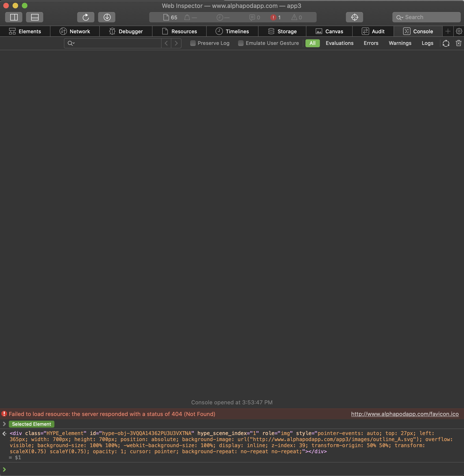Click the Console opened timestamp text
The height and width of the screenshot is (476, 464).
[232, 402]
